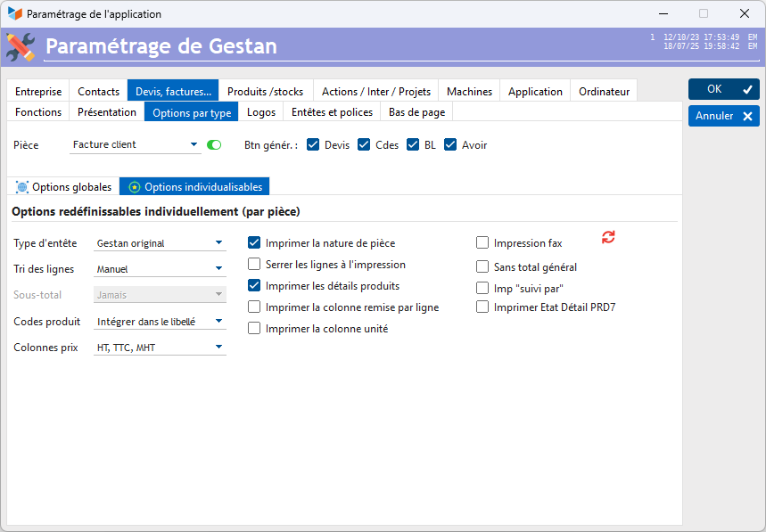Enable Serrer les lignes à l'impression

click(x=254, y=265)
